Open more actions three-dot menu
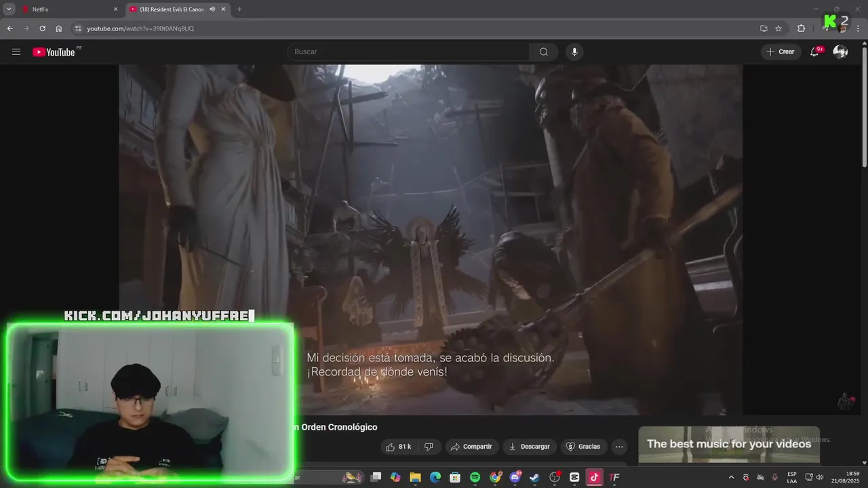This screenshot has height=488, width=868. coord(618,447)
